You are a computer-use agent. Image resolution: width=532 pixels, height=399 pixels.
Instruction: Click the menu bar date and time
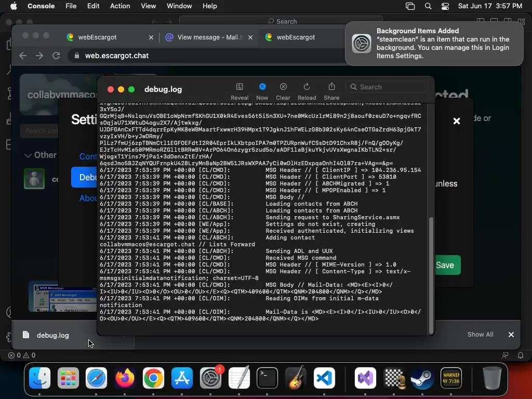[490, 6]
